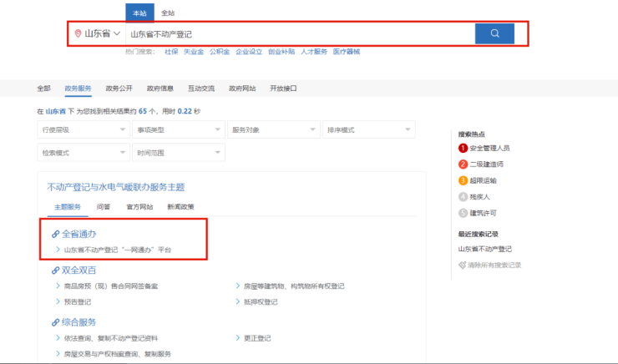
Task: Click the link icon beside 双全双百
Action: pyautogui.click(x=56, y=270)
